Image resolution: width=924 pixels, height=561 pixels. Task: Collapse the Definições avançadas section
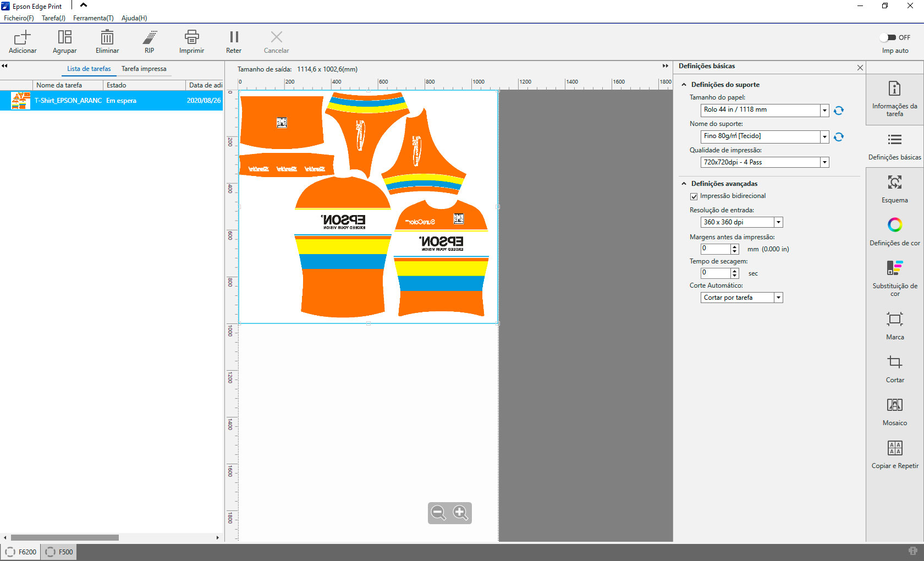[684, 184]
